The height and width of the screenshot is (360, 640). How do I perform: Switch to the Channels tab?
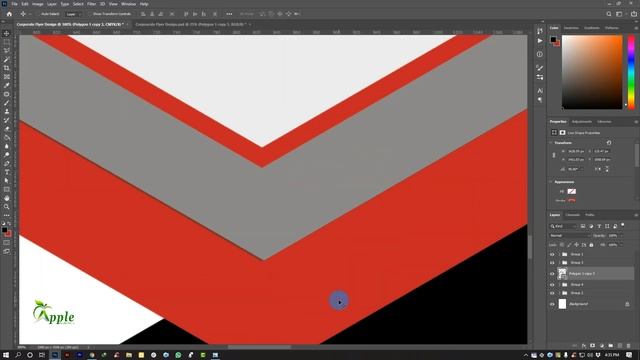pos(572,215)
